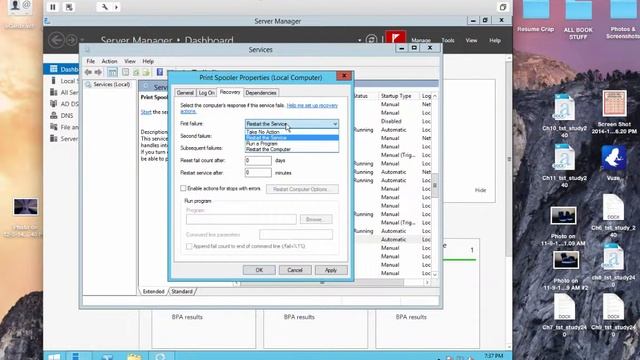The image size is (640, 360).
Task: Open the Server Manager Tools menu
Action: click(x=448, y=40)
